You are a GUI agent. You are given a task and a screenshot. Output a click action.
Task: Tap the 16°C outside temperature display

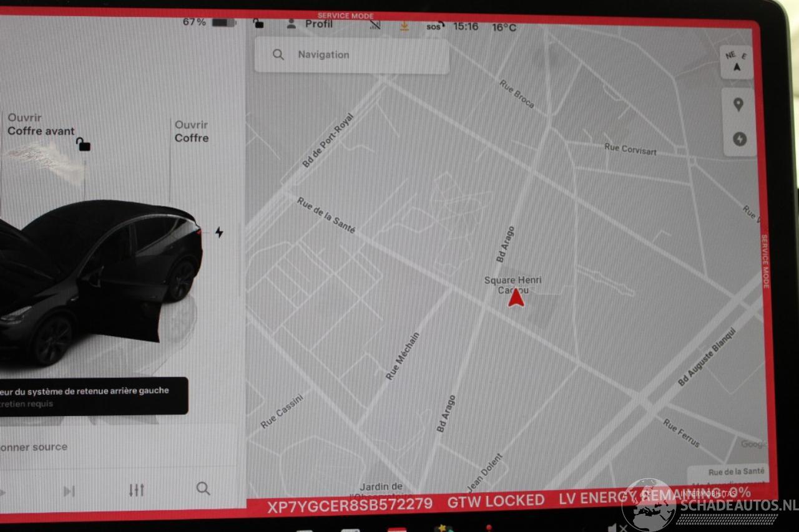point(503,27)
